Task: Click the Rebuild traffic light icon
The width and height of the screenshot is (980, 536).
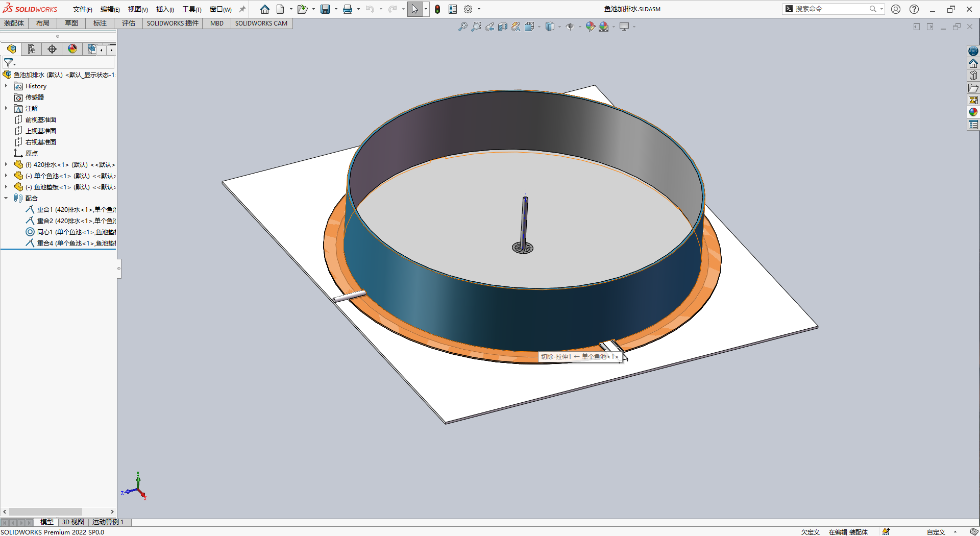Action: coord(437,9)
